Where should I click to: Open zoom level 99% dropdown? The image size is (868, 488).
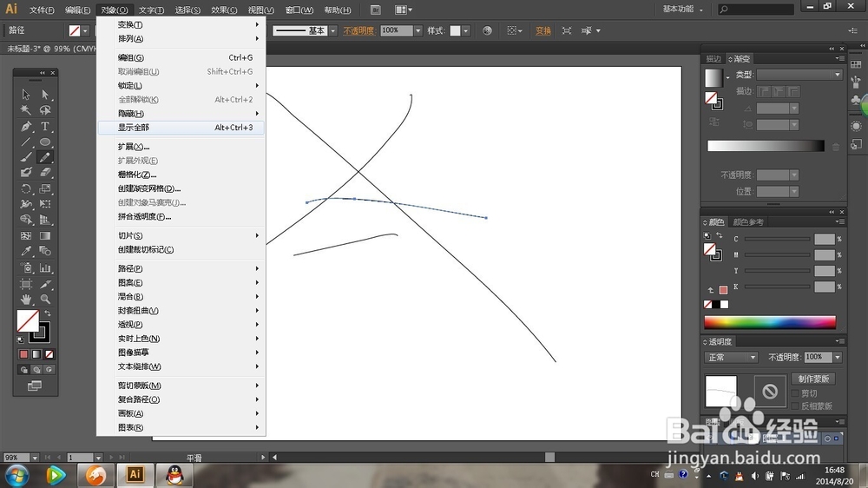pos(35,458)
